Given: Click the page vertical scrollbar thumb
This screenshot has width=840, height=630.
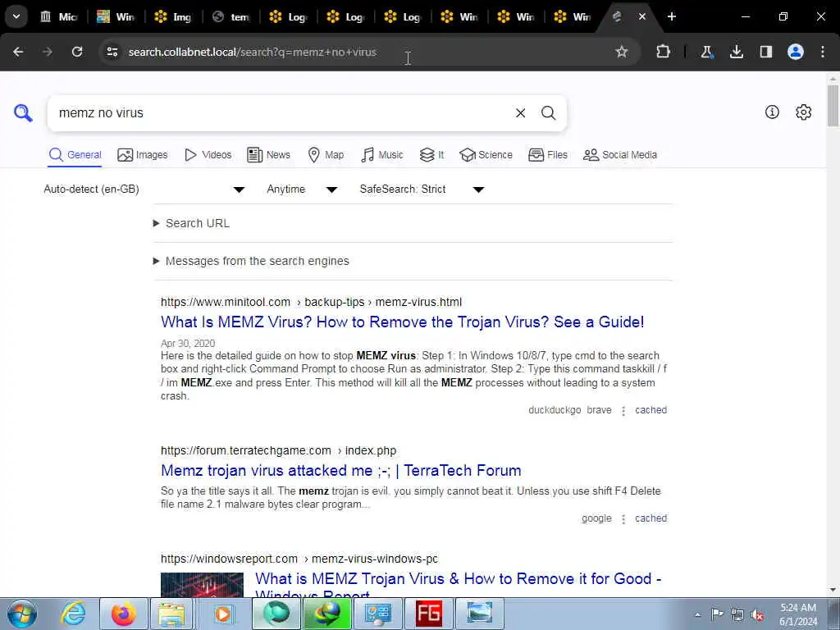Looking at the screenshot, I should tap(833, 105).
